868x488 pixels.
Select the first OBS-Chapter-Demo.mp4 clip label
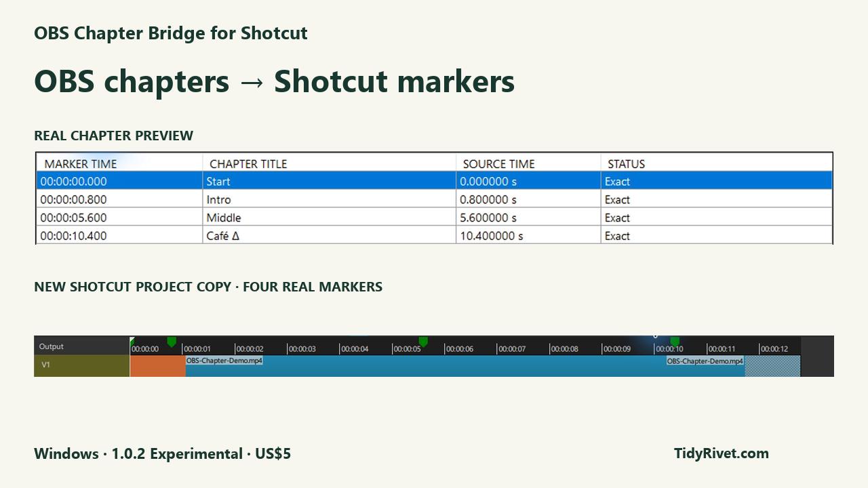224,361
